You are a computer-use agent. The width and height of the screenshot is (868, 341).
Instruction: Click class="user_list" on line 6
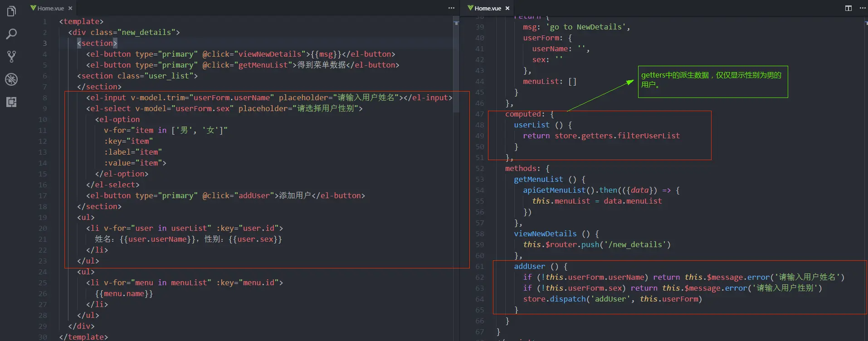point(155,76)
